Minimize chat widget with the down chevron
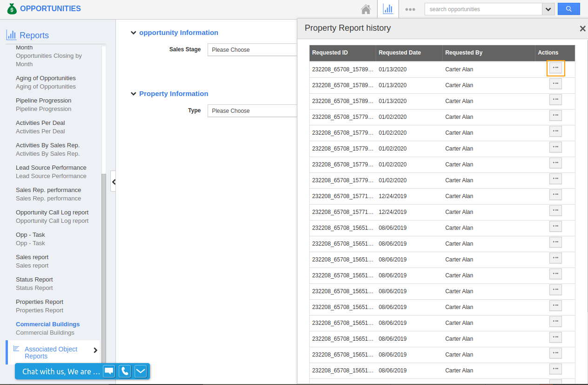588x385 pixels. click(141, 371)
